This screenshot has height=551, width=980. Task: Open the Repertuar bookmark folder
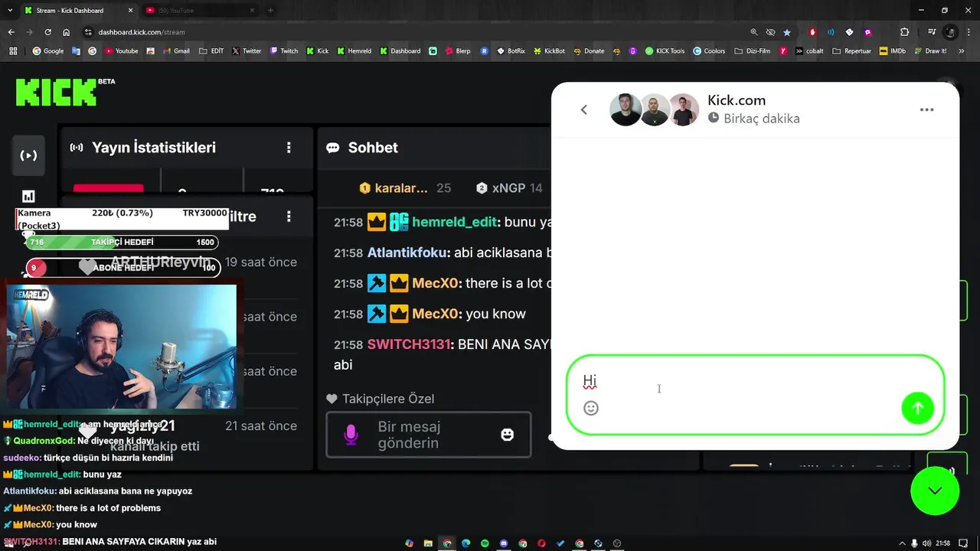(851, 51)
